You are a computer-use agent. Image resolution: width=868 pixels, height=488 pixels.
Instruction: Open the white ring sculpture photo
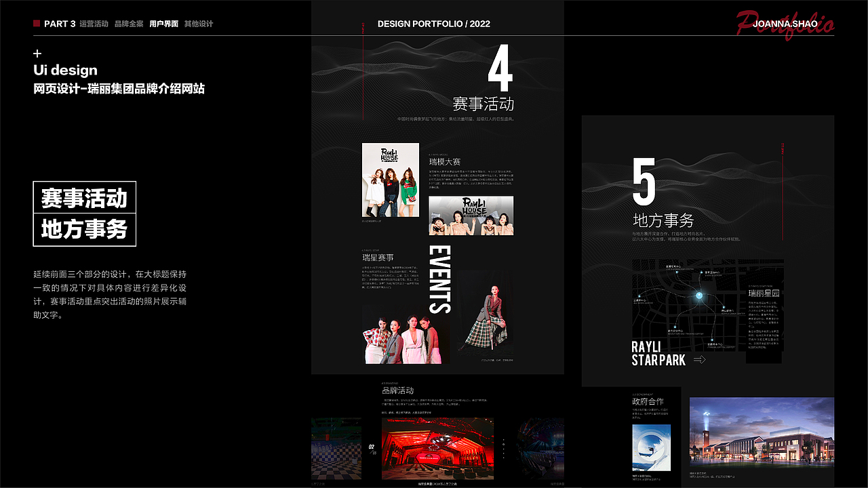pyautogui.click(x=651, y=448)
